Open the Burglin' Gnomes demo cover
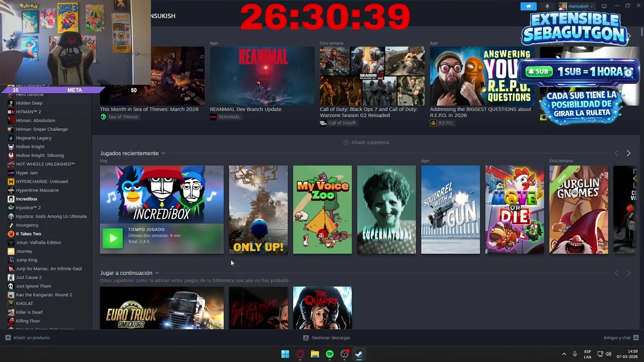This screenshot has height=362, width=644. (579, 210)
